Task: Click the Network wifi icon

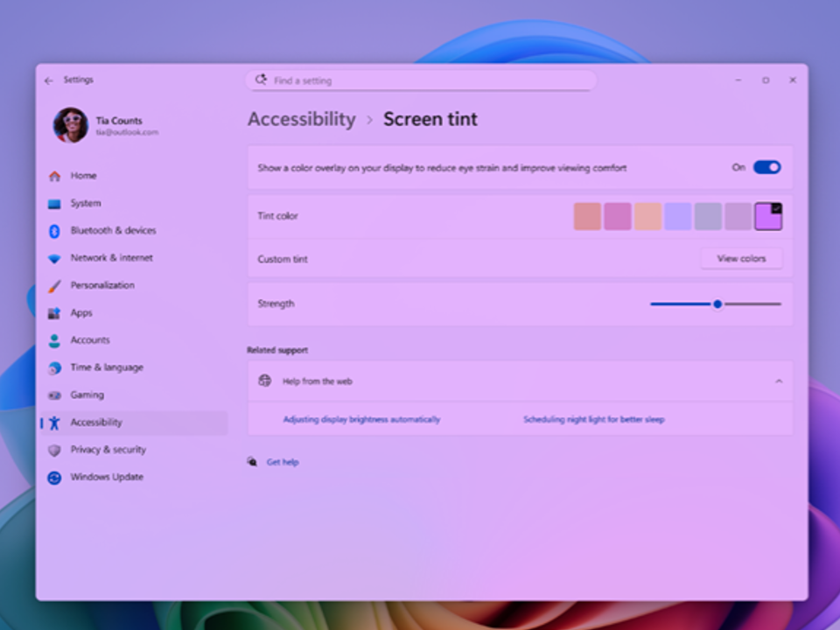Action: pyautogui.click(x=54, y=258)
